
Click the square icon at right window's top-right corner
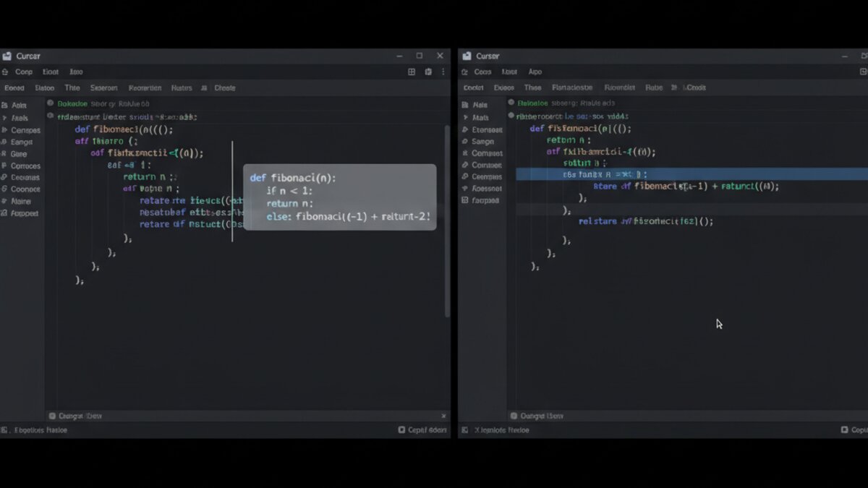click(x=863, y=72)
